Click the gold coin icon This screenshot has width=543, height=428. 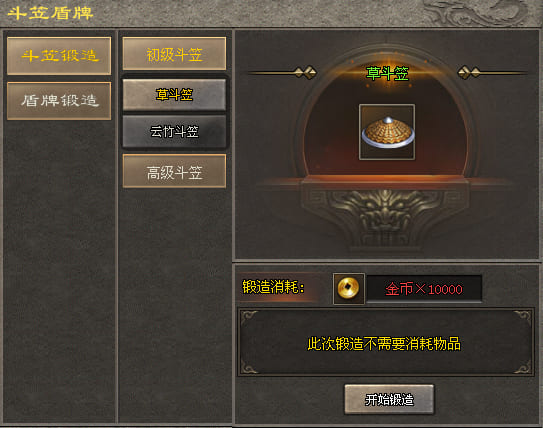coord(348,288)
